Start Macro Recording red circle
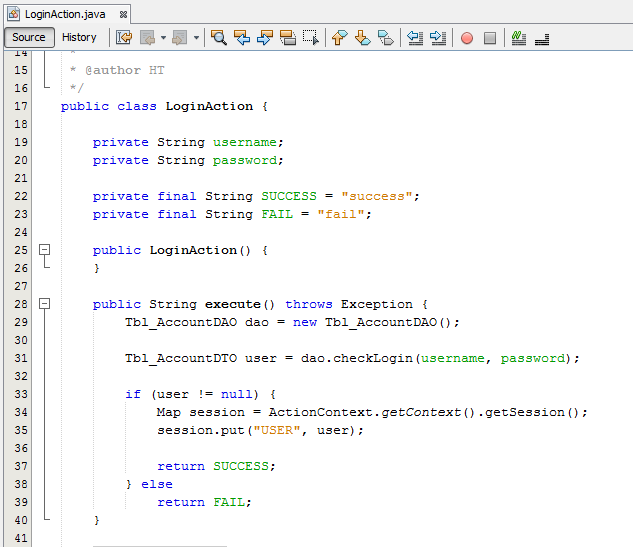This screenshot has width=633, height=547. point(467,38)
